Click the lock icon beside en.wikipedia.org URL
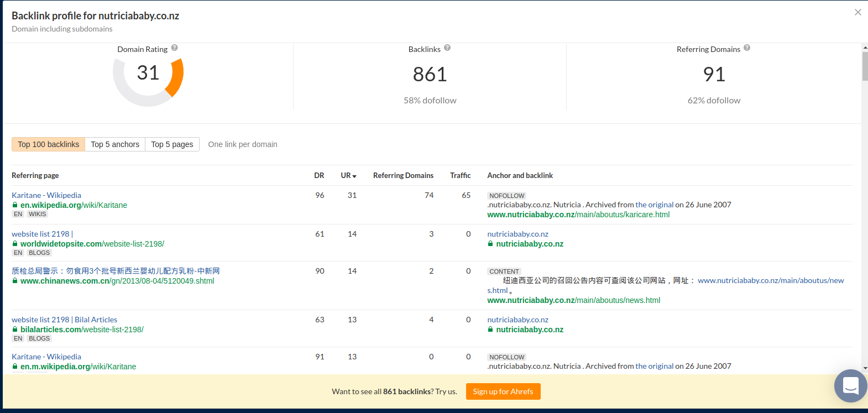Image resolution: width=868 pixels, height=413 pixels. point(15,205)
